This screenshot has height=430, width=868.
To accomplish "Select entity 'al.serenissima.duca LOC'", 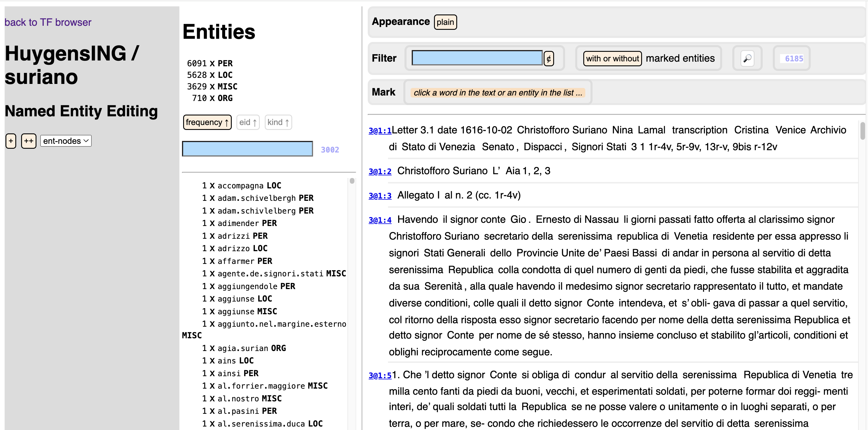I will [x=262, y=424].
